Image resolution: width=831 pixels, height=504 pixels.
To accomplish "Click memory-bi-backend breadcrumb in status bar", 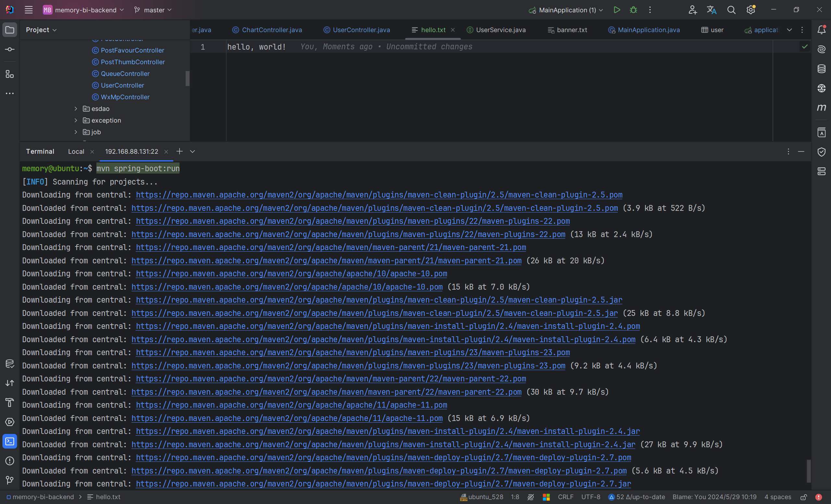I will pyautogui.click(x=41, y=497).
